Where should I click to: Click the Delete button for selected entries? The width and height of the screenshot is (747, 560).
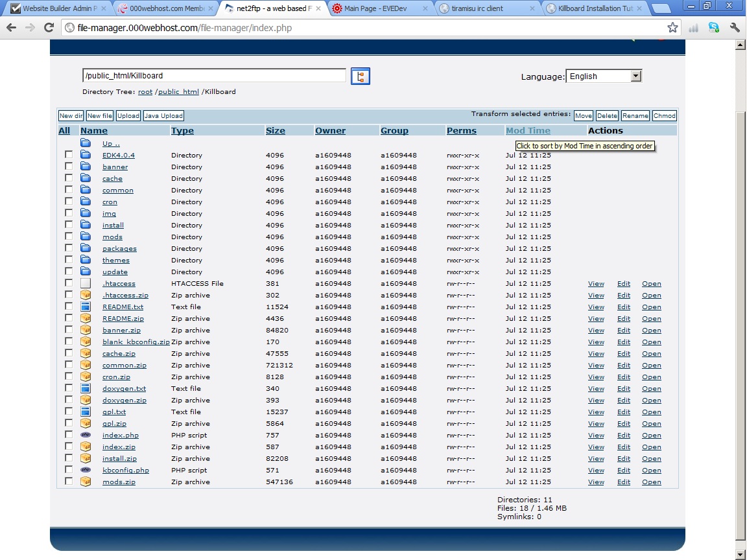click(x=607, y=116)
